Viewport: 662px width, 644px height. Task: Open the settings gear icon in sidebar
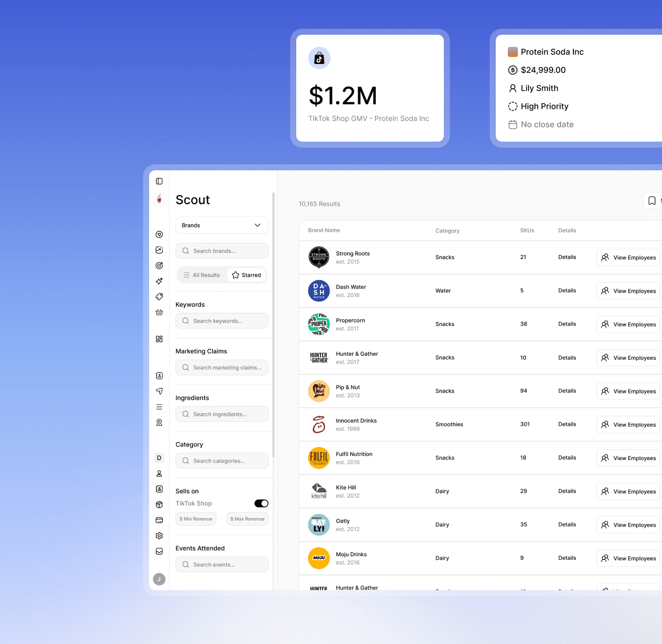coord(159,536)
